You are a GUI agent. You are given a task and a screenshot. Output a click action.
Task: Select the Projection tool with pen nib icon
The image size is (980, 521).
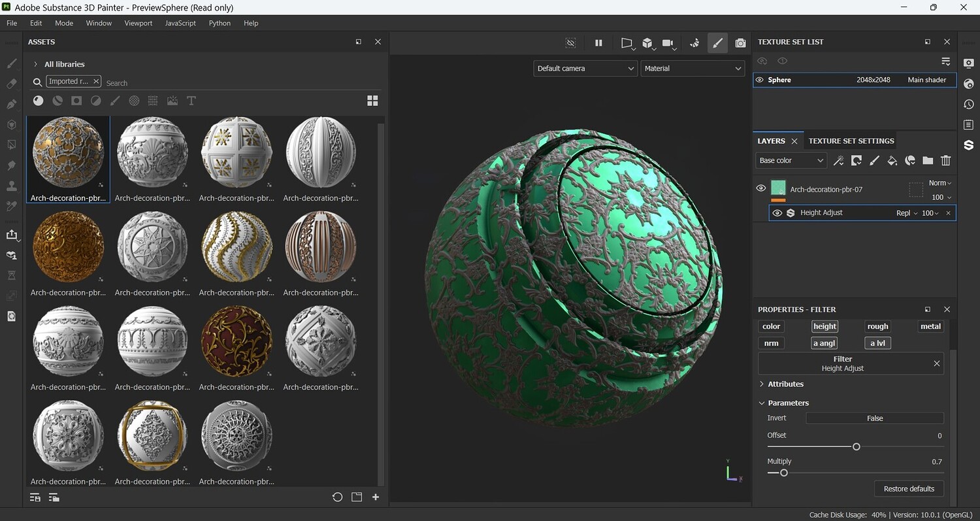tap(11, 104)
